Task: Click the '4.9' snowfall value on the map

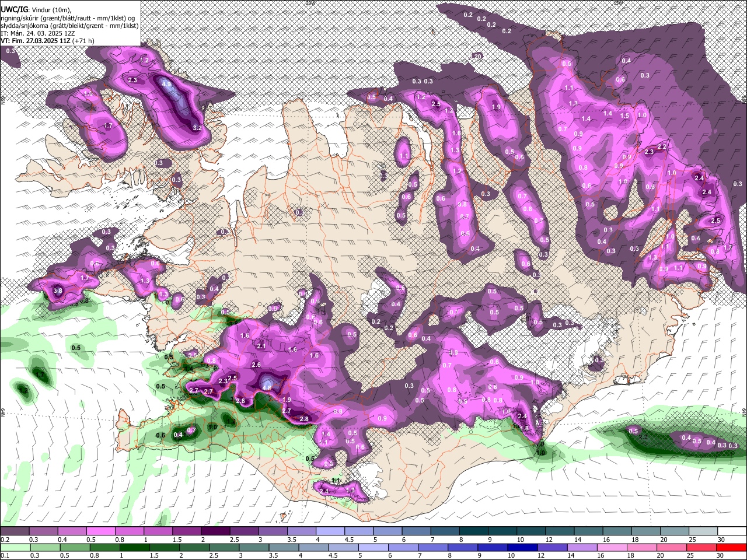Action: point(166,84)
